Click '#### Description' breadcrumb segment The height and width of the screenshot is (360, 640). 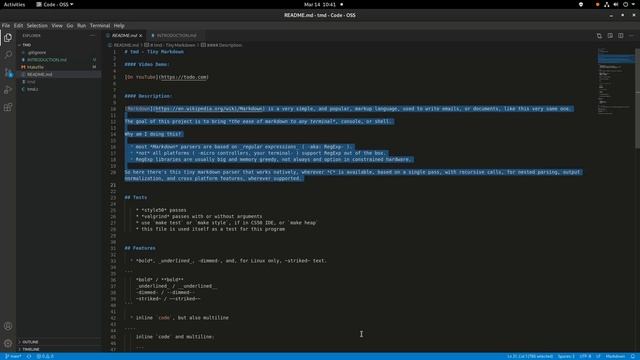222,45
